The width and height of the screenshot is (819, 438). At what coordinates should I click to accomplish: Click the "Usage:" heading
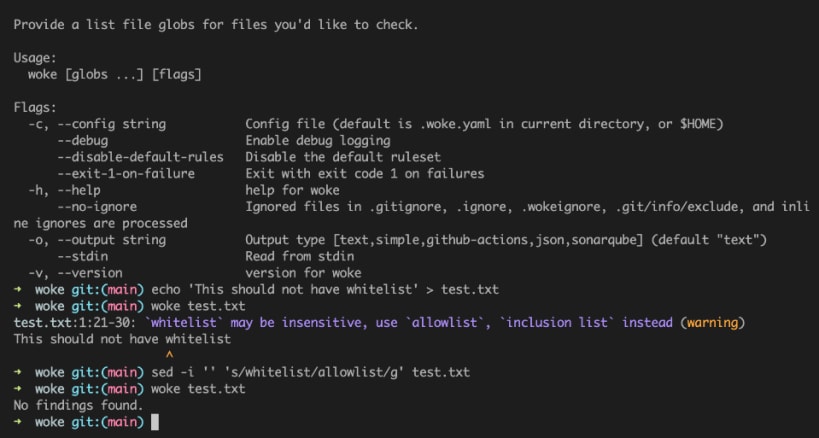pyautogui.click(x=36, y=57)
